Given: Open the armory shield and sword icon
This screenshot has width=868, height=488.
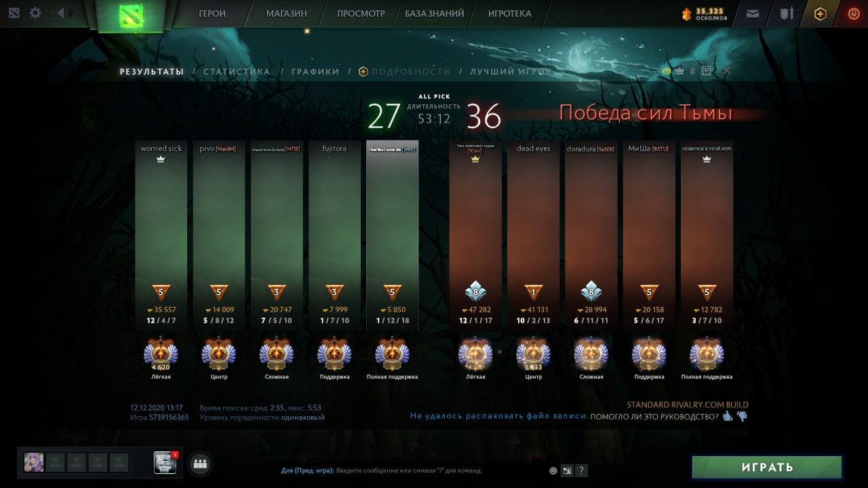Looking at the screenshot, I should (x=787, y=14).
